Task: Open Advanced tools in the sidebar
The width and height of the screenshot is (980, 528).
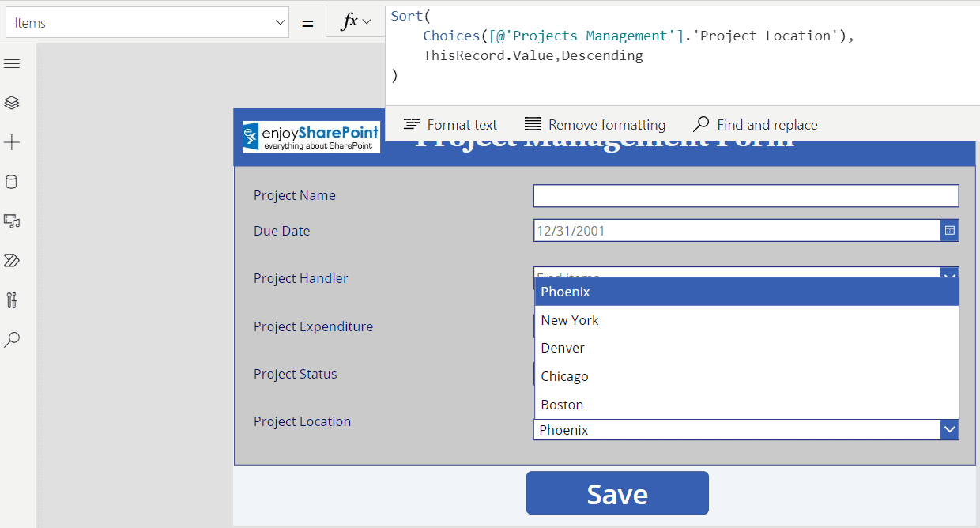Action: (x=12, y=300)
